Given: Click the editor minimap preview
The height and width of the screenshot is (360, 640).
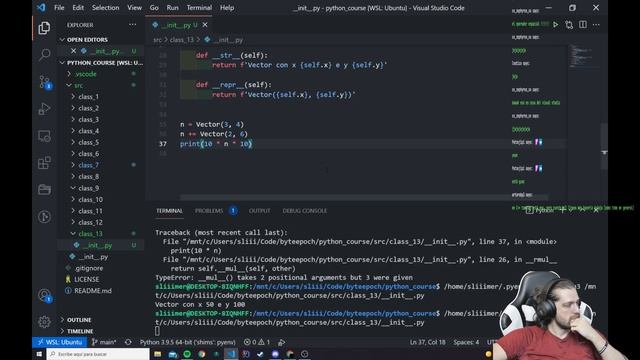Looking at the screenshot, I should point(583,56).
